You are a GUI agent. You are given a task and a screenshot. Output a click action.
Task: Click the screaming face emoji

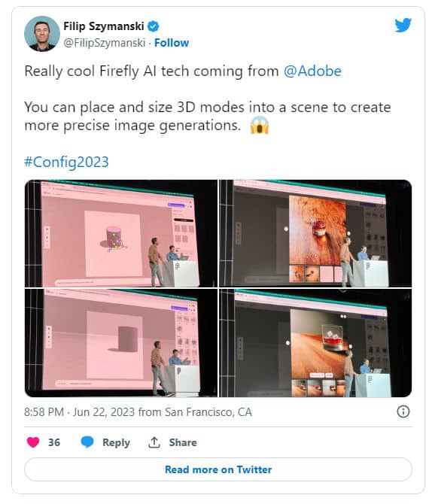coord(260,126)
